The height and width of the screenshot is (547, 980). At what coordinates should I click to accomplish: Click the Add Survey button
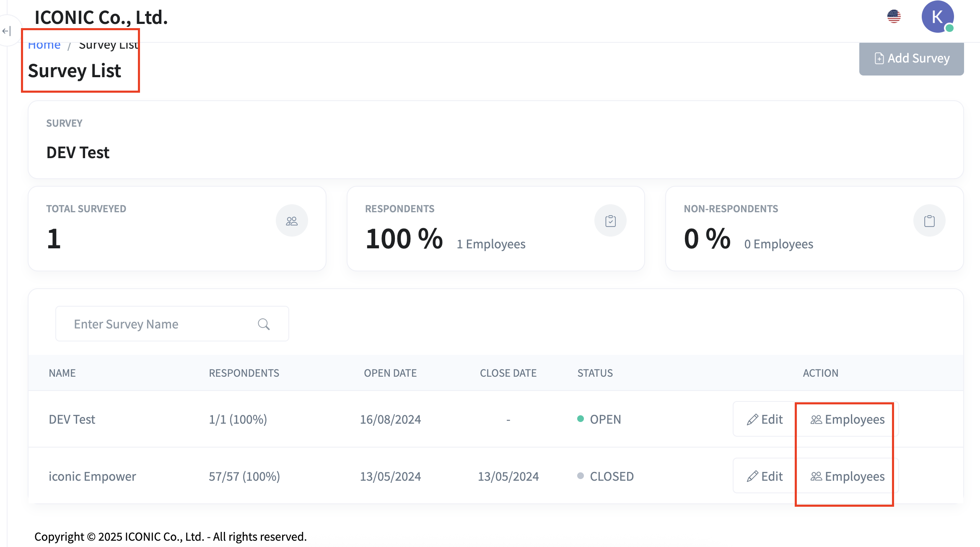tap(911, 58)
